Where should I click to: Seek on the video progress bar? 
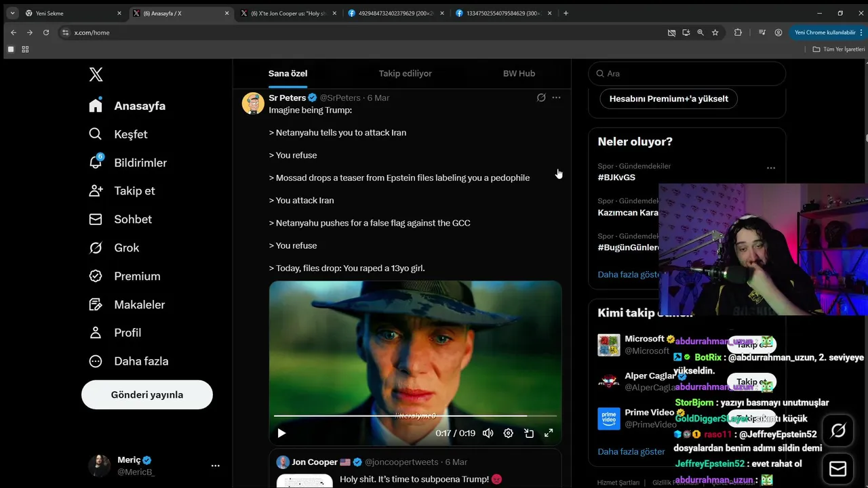click(x=415, y=415)
